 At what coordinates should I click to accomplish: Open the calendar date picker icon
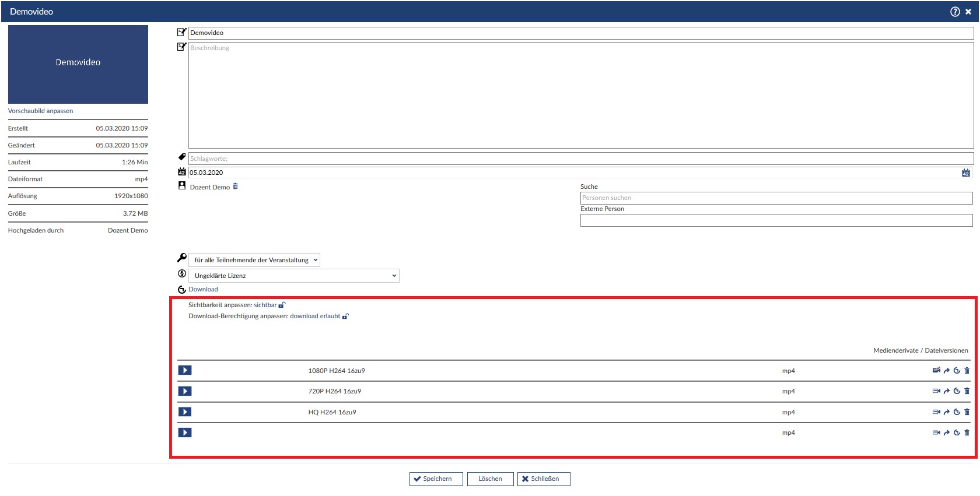(966, 173)
